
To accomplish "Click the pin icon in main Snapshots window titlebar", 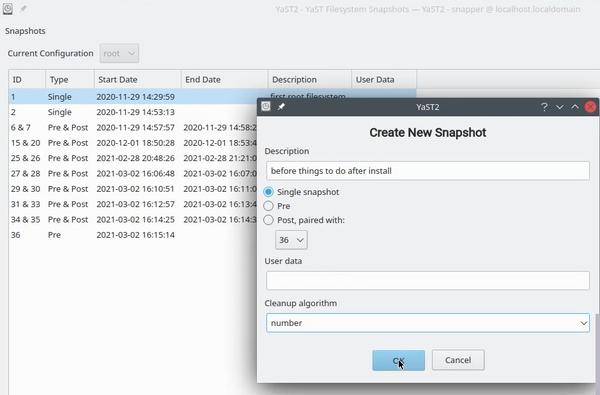I will click(23, 8).
